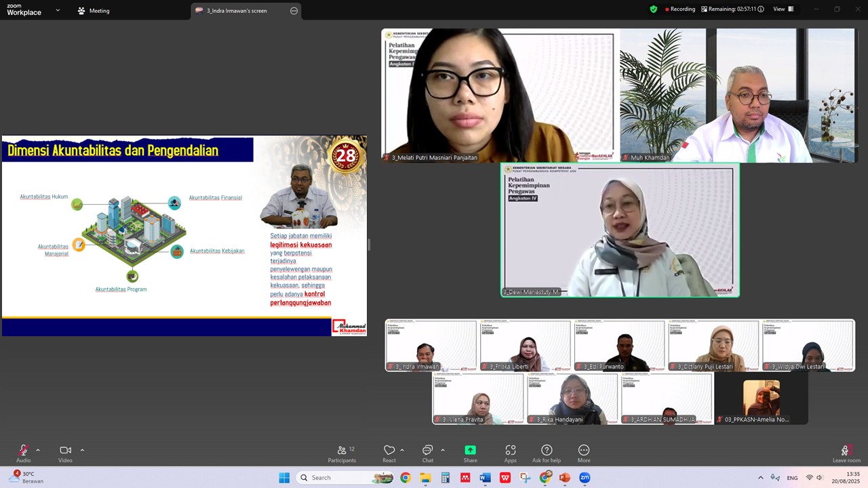Click Akuntabilitas Manajerial label on slide

(x=53, y=250)
